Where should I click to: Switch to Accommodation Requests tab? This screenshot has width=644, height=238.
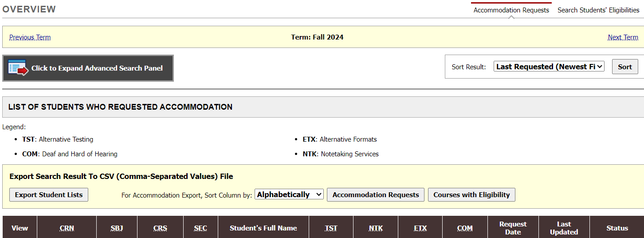(511, 10)
